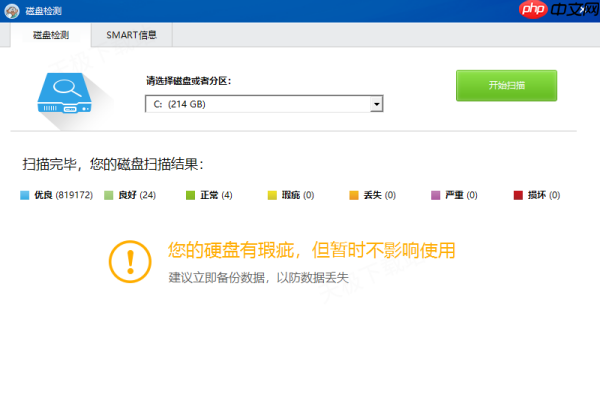Open the C: (214 GB) disk dropdown
Screen dimensions: 600x398
pyautogui.click(x=264, y=104)
